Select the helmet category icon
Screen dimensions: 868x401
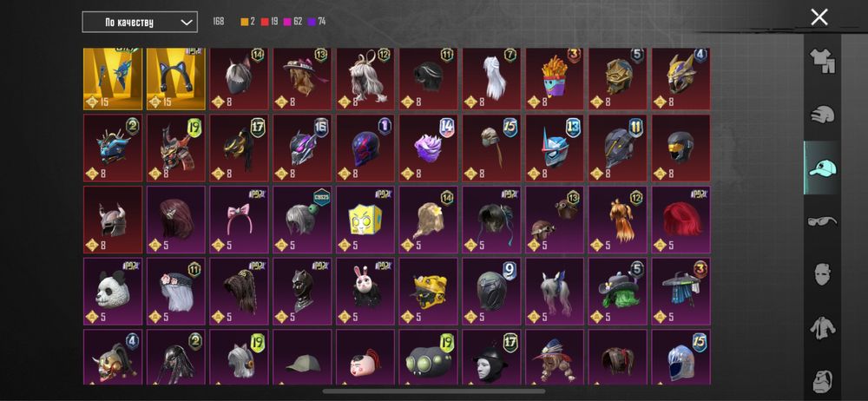(823, 115)
